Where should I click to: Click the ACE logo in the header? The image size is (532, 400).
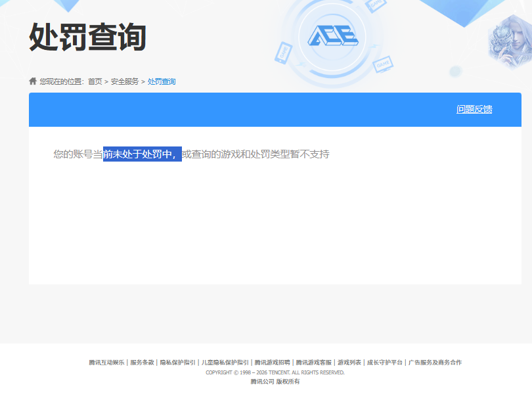pos(333,35)
